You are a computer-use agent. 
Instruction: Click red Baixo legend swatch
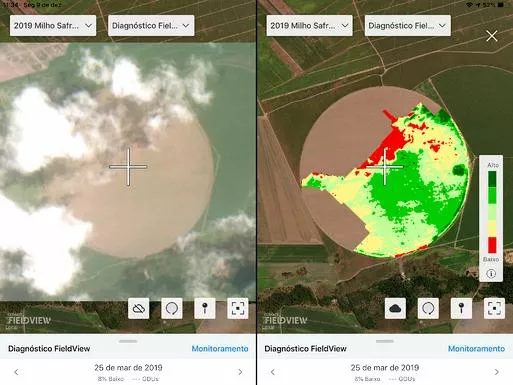tap(492, 245)
